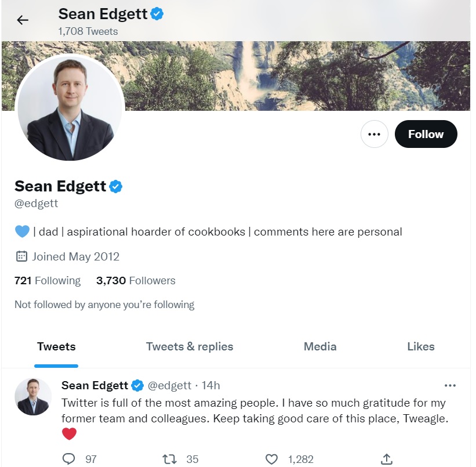Click the retweet icon on the tweet

click(170, 459)
